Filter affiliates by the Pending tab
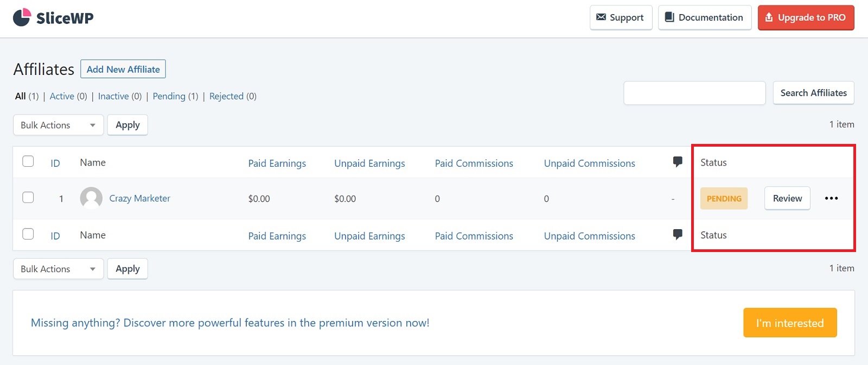The width and height of the screenshot is (868, 365). 169,96
